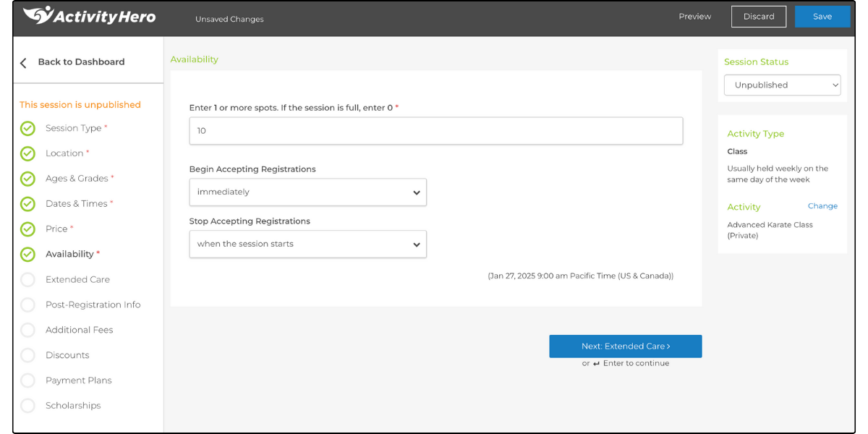Open the Stop Accepting Registrations dropdown

point(308,244)
